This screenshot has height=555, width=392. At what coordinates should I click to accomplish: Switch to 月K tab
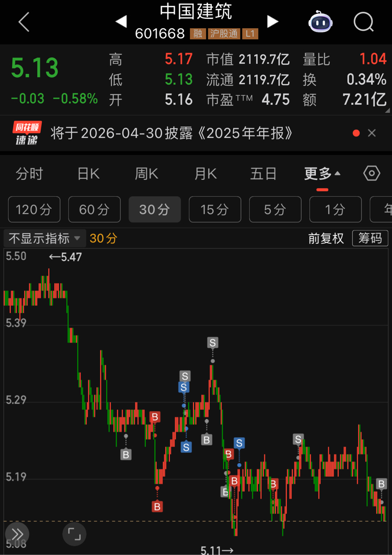coord(205,174)
